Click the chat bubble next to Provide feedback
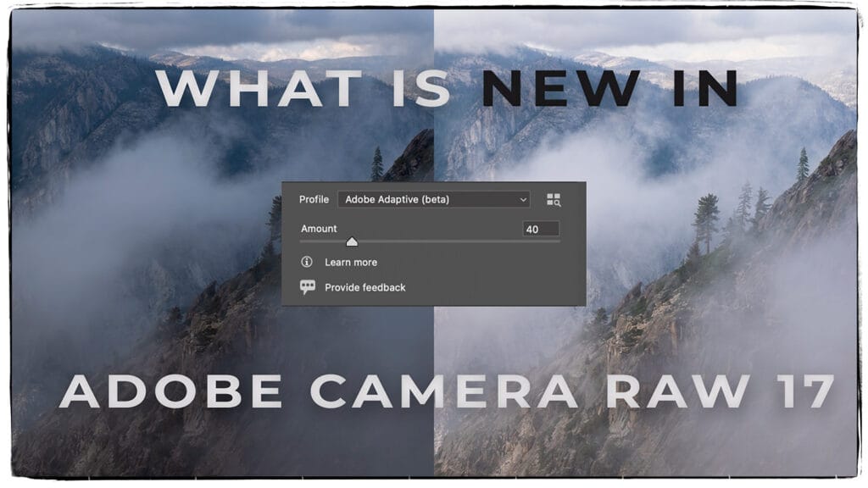Screen dimensions: 868x488 pos(307,286)
